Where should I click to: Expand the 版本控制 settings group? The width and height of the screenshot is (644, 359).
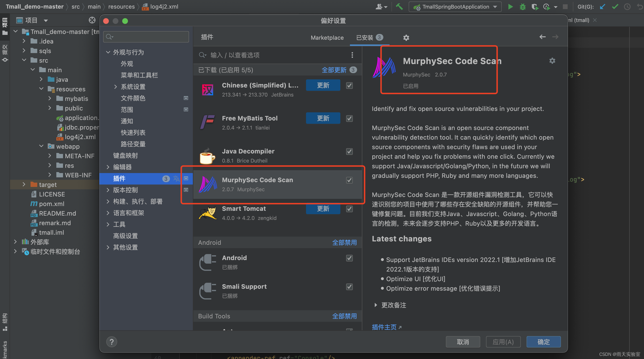[108, 190]
